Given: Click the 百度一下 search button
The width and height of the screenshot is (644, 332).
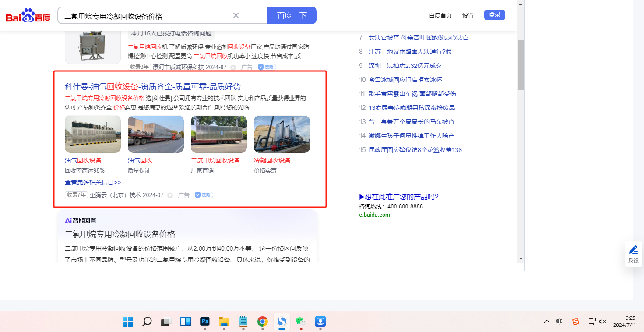Looking at the screenshot, I should [292, 16].
